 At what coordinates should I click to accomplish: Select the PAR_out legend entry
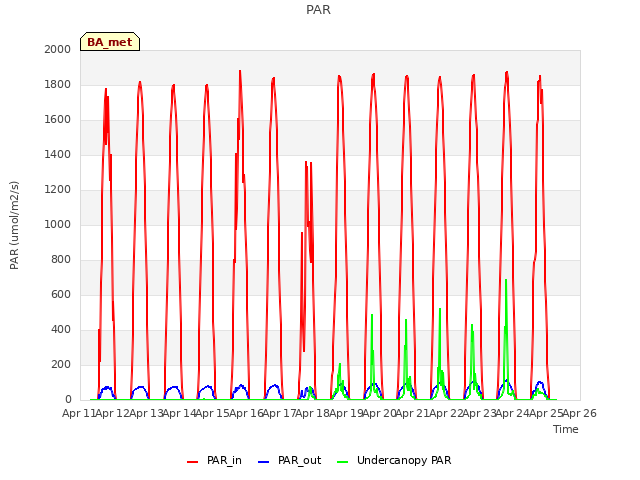pyautogui.click(x=290, y=460)
